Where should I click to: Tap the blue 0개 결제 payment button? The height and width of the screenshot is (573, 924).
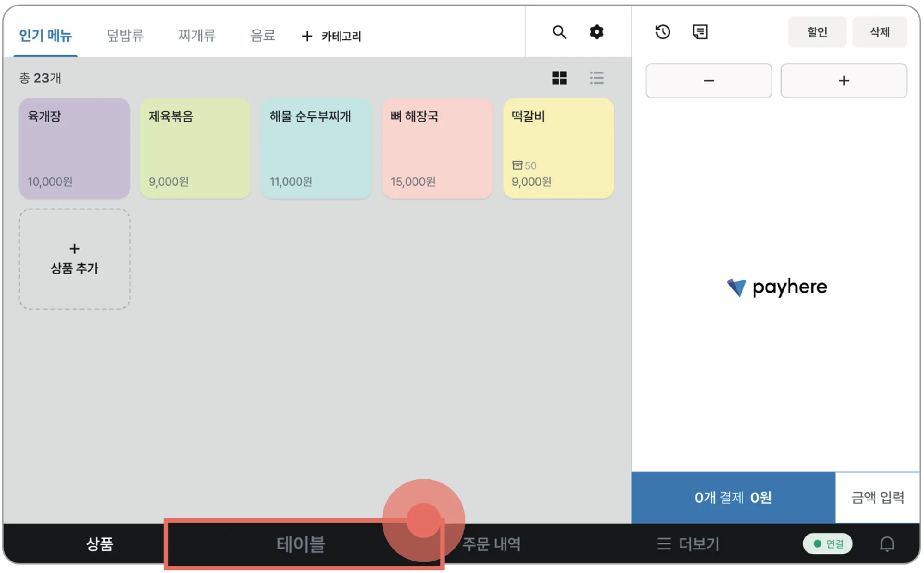733,497
